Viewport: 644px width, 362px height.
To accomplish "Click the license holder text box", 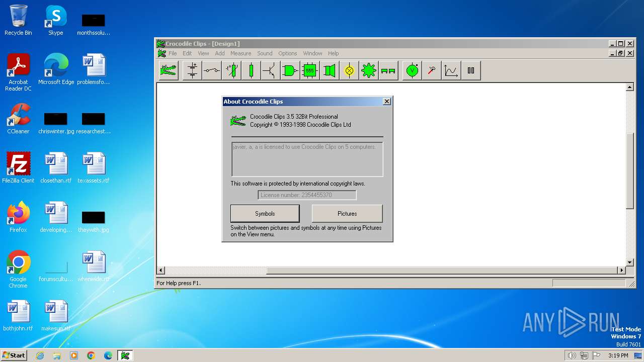I will 307,159.
